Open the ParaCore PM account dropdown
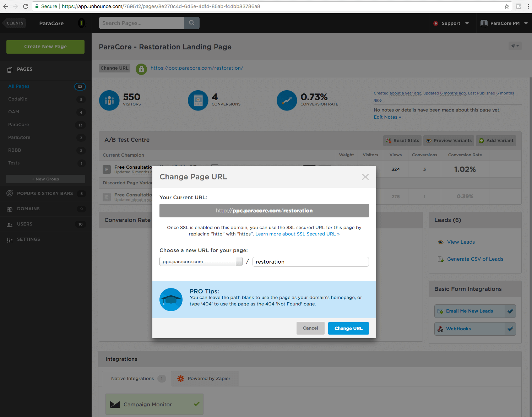 [504, 23]
